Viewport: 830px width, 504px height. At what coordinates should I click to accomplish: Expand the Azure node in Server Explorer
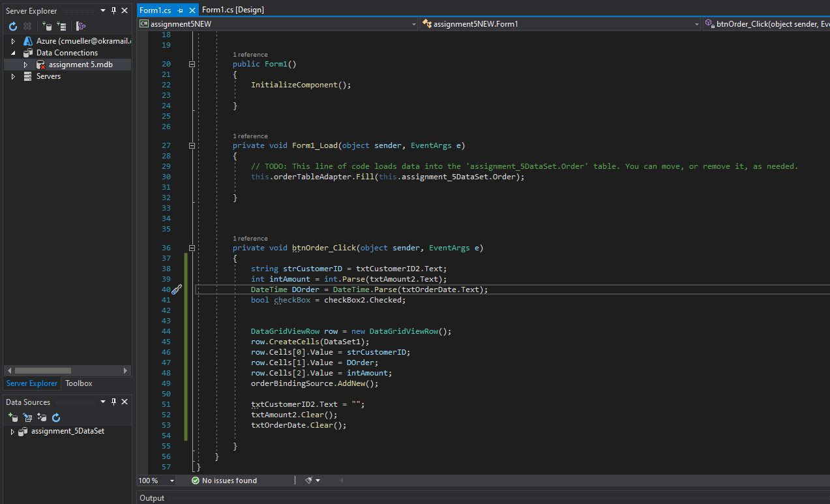[x=12, y=41]
